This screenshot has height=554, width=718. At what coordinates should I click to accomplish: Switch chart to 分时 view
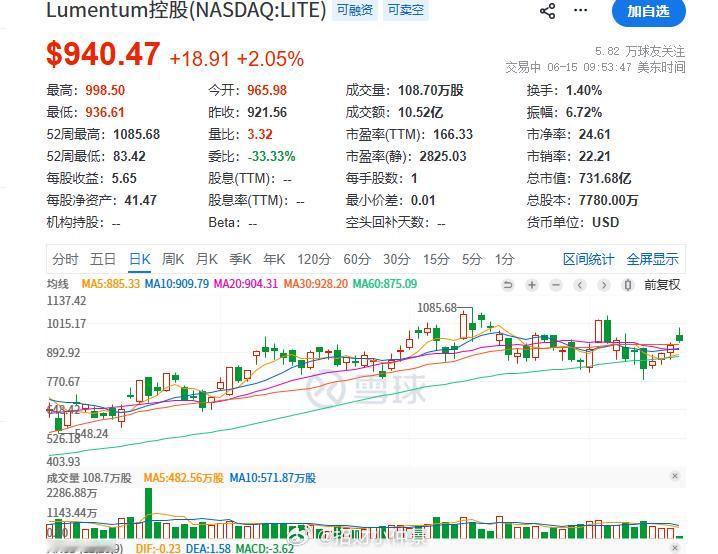(x=65, y=260)
